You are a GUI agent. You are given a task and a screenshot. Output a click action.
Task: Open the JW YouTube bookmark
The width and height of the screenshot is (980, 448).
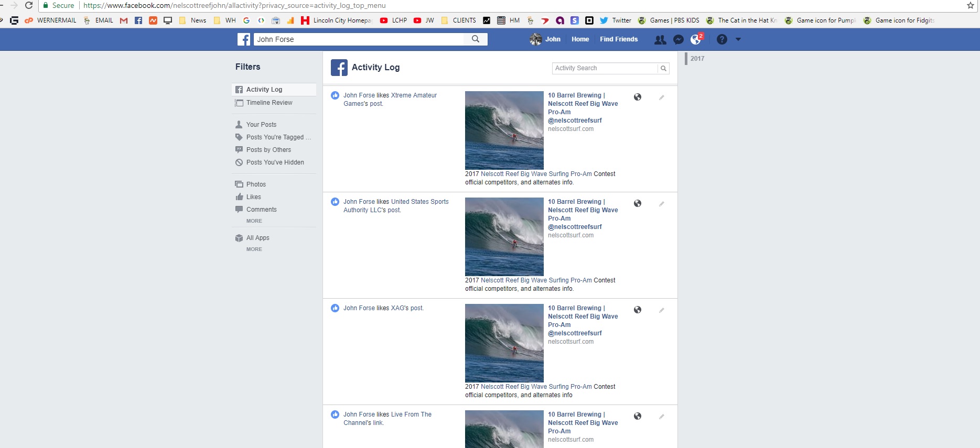424,20
